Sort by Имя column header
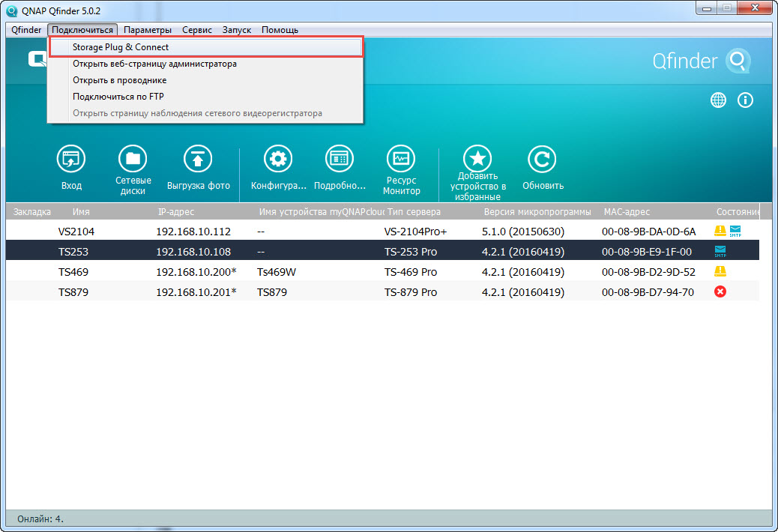The height and width of the screenshot is (532, 778). [81, 212]
